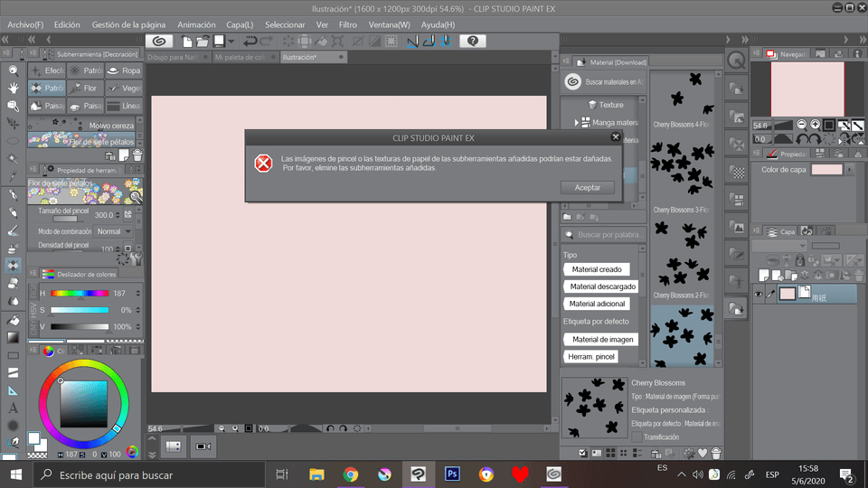The width and height of the screenshot is (868, 488).
Task: Delete the selected sub tool with trash icon
Action: 137,155
